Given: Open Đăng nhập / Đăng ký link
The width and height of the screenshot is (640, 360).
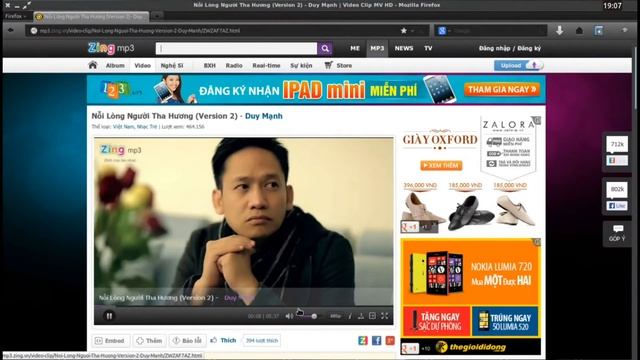Looking at the screenshot, I should pos(509,48).
